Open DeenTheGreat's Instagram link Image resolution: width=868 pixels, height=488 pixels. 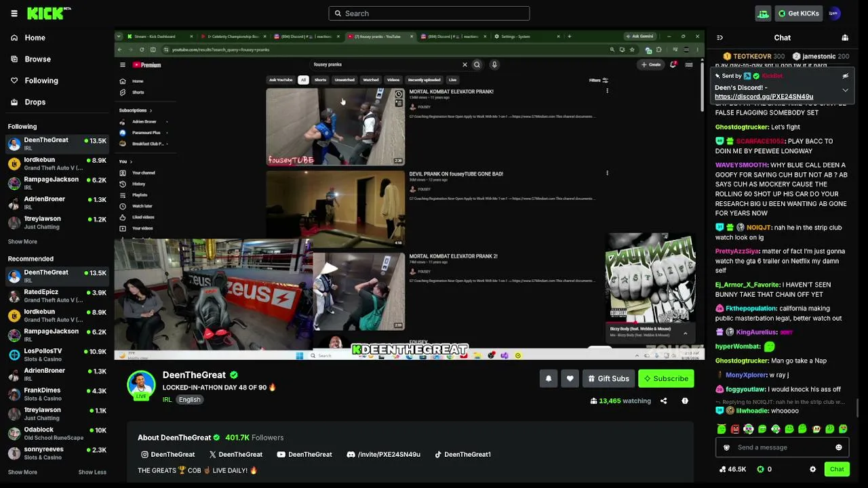[167, 454]
